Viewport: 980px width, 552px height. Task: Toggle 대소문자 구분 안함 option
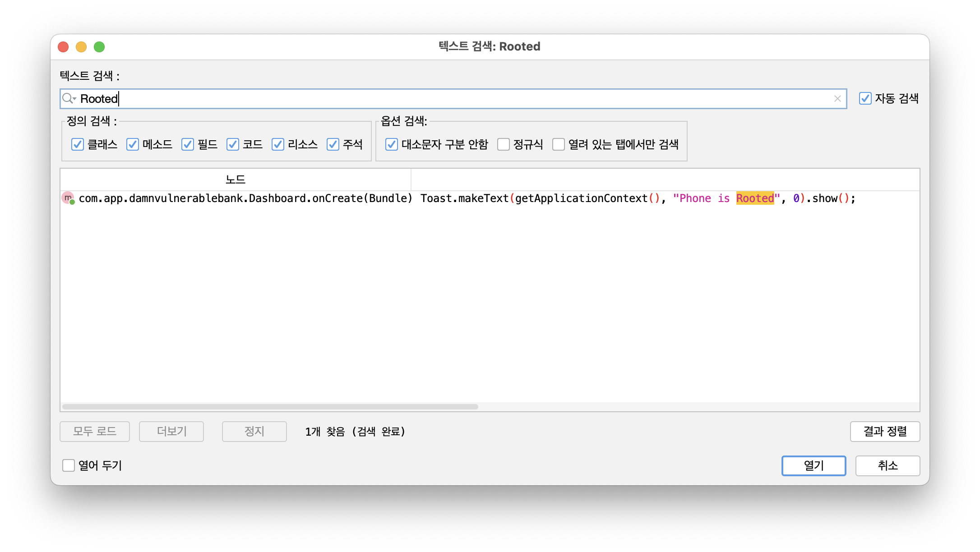click(392, 144)
